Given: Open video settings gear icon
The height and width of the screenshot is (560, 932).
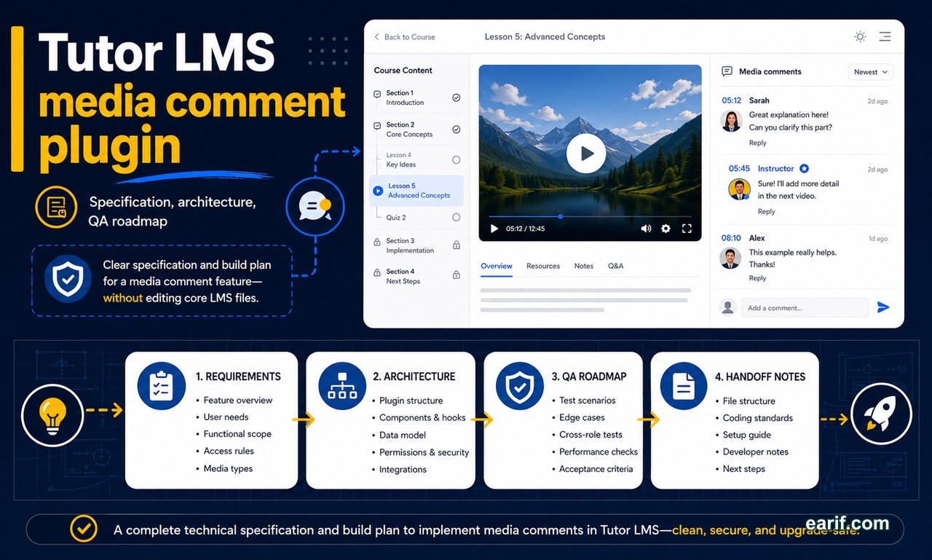Looking at the screenshot, I should [666, 229].
